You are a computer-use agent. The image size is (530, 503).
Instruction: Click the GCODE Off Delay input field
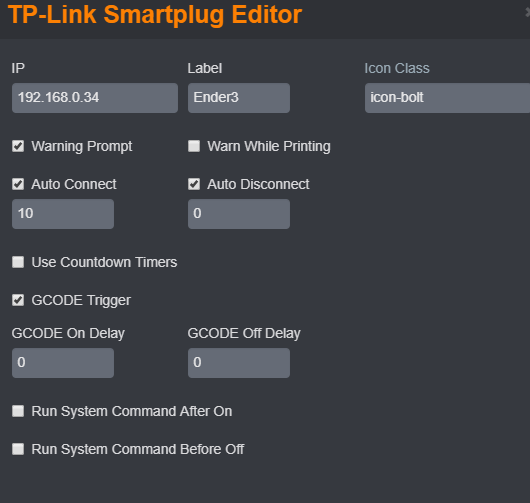pyautogui.click(x=239, y=363)
